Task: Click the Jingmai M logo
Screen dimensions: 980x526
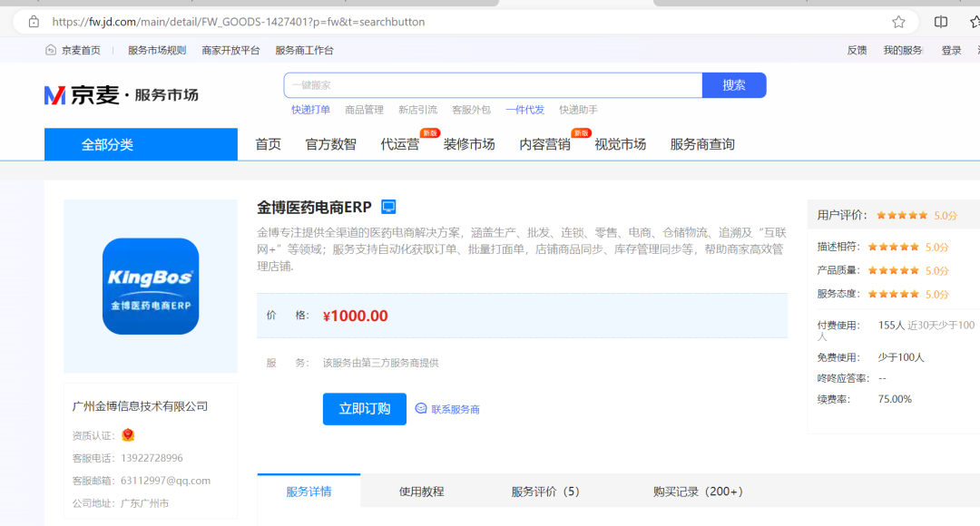Action: pos(55,95)
